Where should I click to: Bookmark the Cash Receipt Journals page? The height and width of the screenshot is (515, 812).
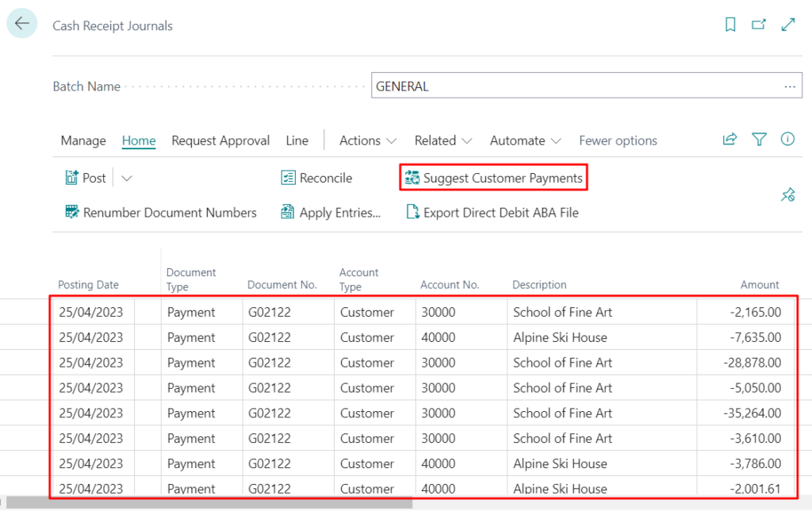[730, 24]
